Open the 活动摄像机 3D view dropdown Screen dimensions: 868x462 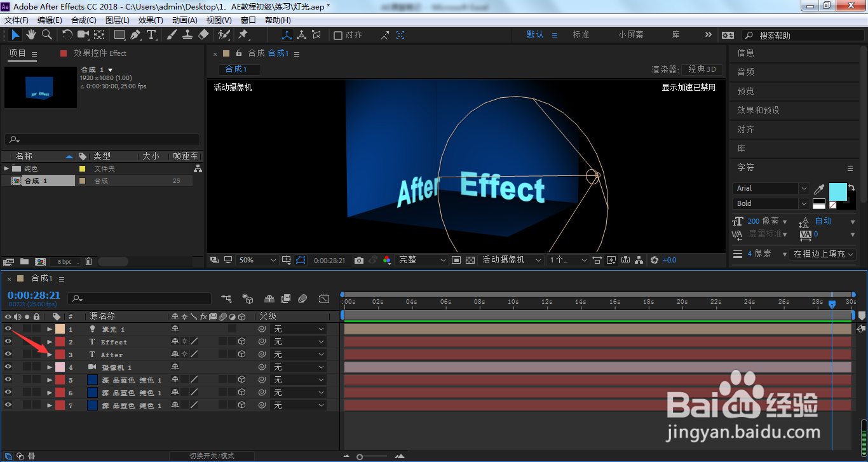(x=512, y=260)
